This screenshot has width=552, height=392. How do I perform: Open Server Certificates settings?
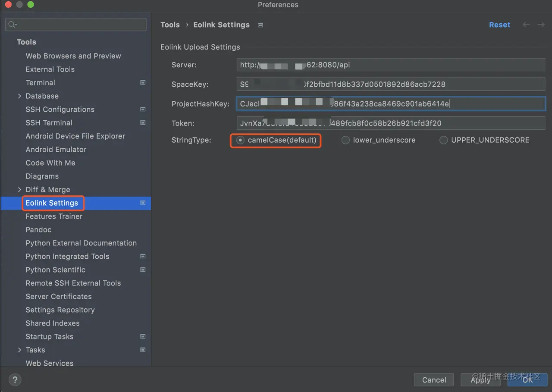click(59, 296)
